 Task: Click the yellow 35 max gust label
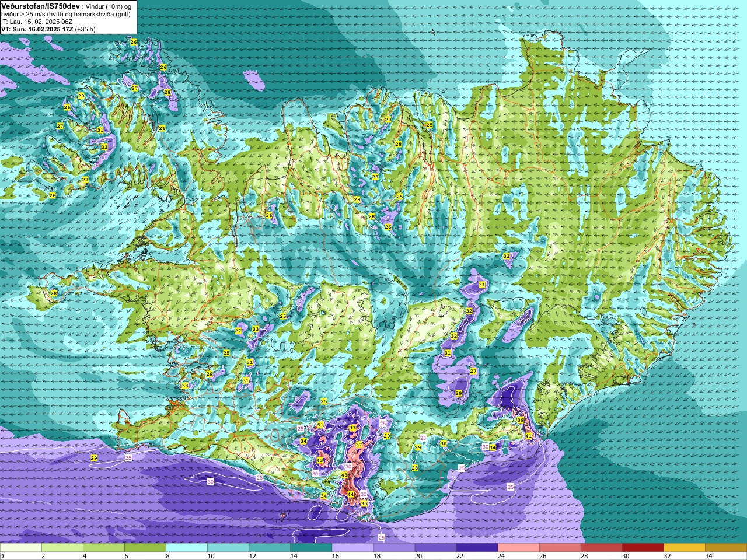tap(364, 503)
